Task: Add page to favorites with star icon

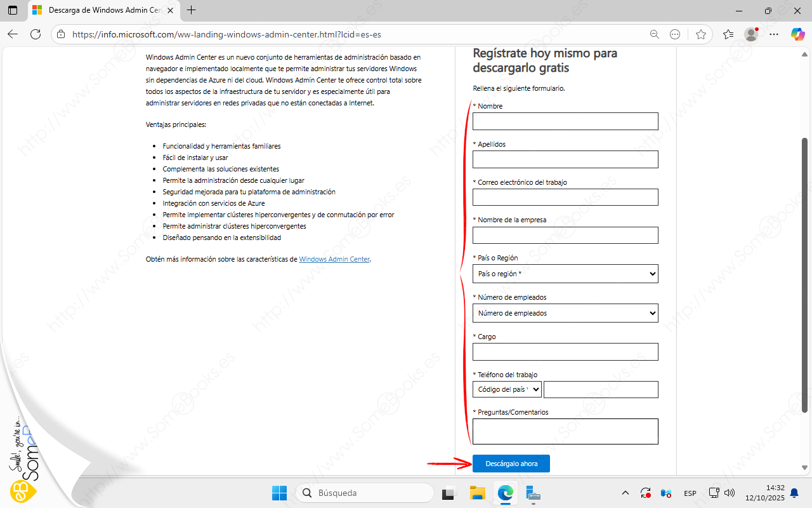Action: pos(700,34)
